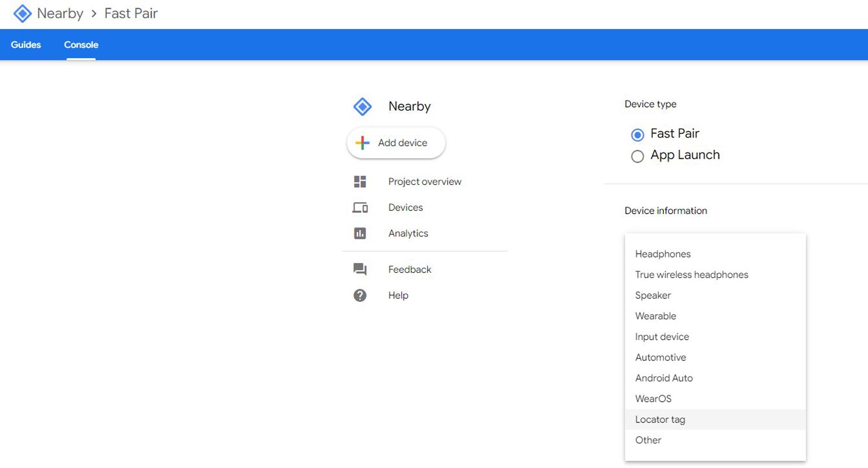Screen dimensions: 868x468
Task: Choose Android Auto from the list
Action: click(x=715, y=378)
